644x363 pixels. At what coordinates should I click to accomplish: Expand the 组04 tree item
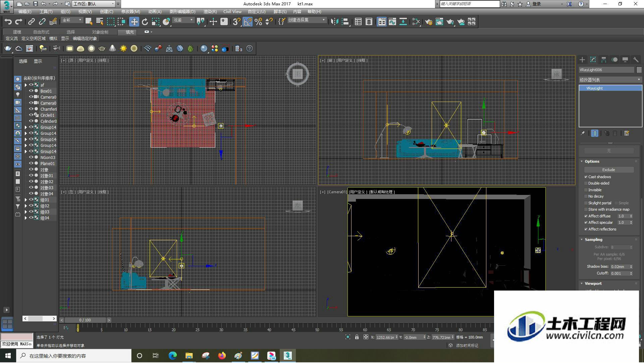[x=26, y=218]
